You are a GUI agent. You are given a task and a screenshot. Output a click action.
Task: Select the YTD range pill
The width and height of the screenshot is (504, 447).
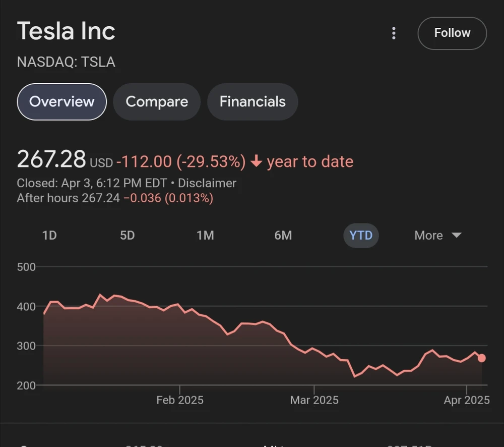click(361, 236)
